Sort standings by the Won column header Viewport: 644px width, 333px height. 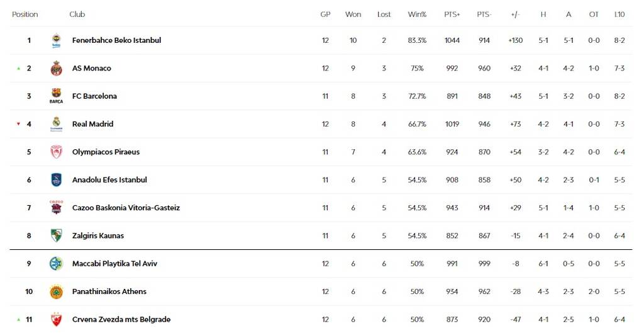click(x=353, y=14)
